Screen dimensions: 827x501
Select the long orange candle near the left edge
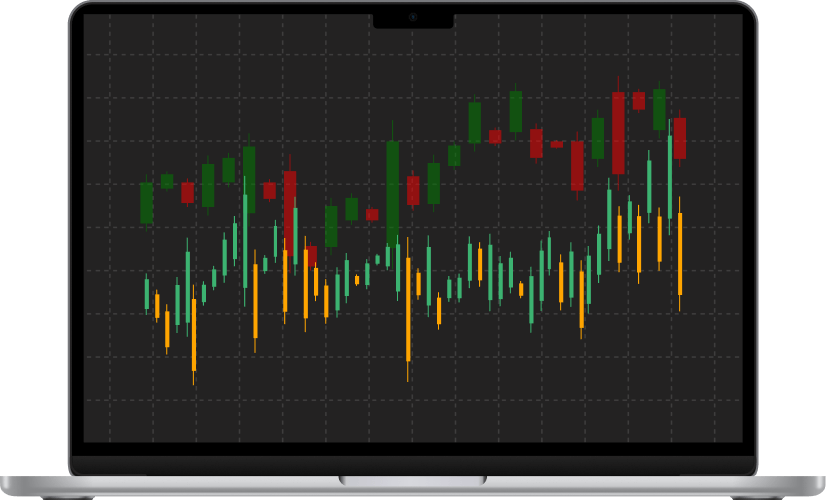click(x=193, y=335)
